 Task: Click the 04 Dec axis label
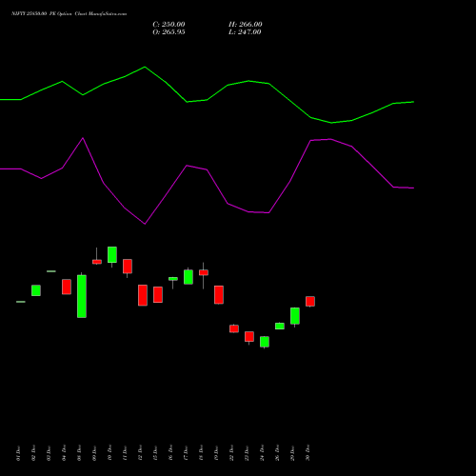tap(64, 453)
